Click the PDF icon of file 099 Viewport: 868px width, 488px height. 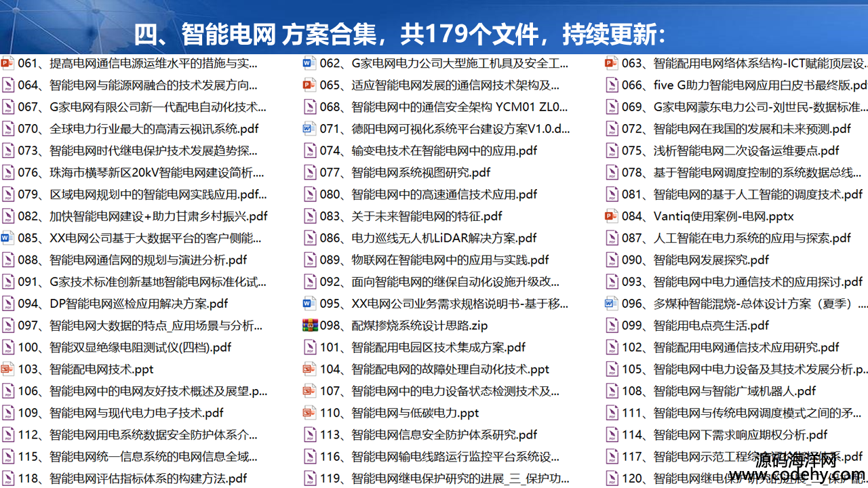click(x=611, y=325)
